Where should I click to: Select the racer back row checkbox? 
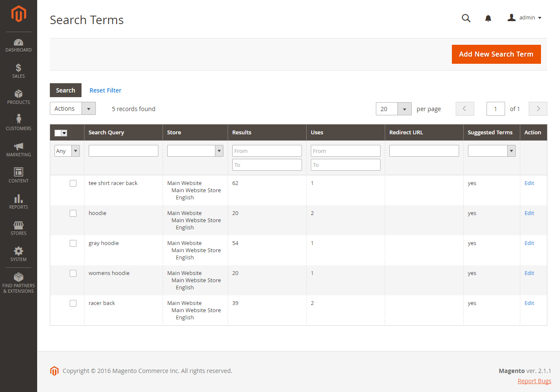point(73,303)
